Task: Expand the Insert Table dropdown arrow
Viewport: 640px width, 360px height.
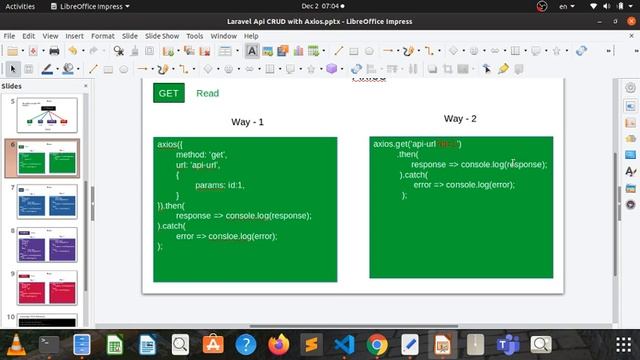Action: [324, 51]
